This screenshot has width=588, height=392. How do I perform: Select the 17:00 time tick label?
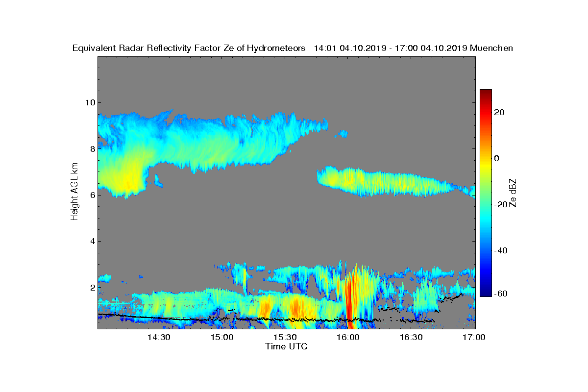click(x=474, y=338)
